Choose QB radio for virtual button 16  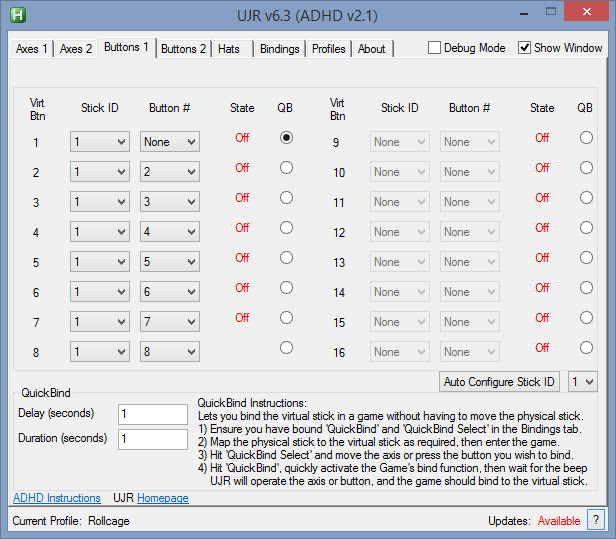[586, 348]
